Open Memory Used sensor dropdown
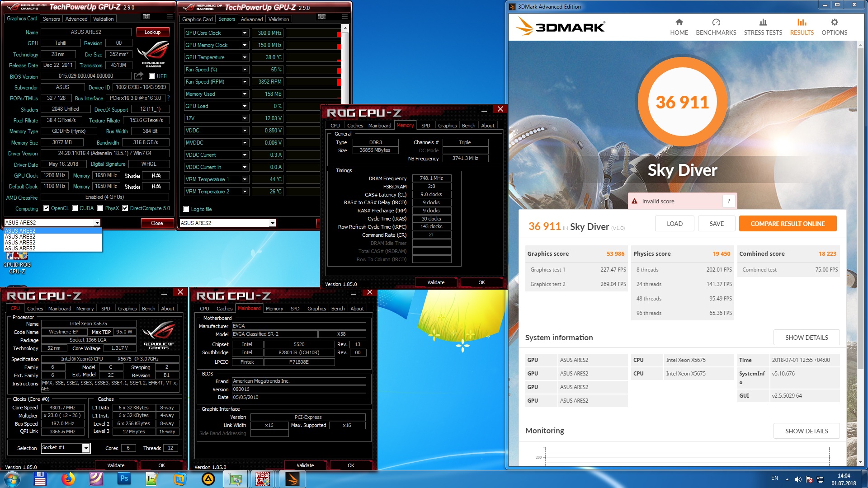 pos(245,94)
